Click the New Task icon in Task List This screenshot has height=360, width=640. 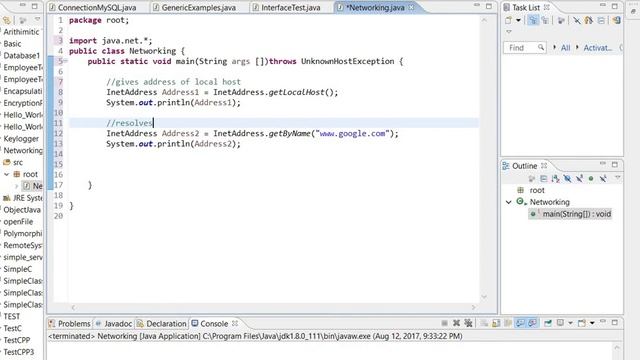click(x=509, y=20)
